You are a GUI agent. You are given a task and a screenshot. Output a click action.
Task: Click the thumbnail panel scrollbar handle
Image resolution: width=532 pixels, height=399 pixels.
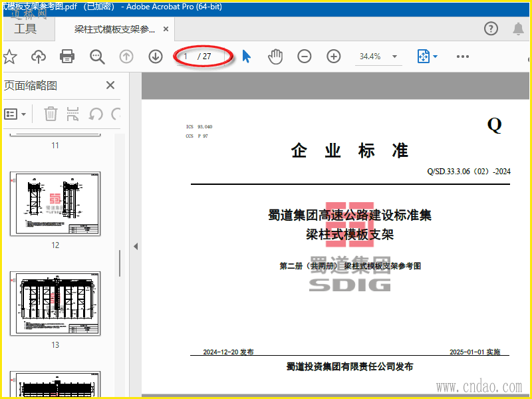pos(120,263)
